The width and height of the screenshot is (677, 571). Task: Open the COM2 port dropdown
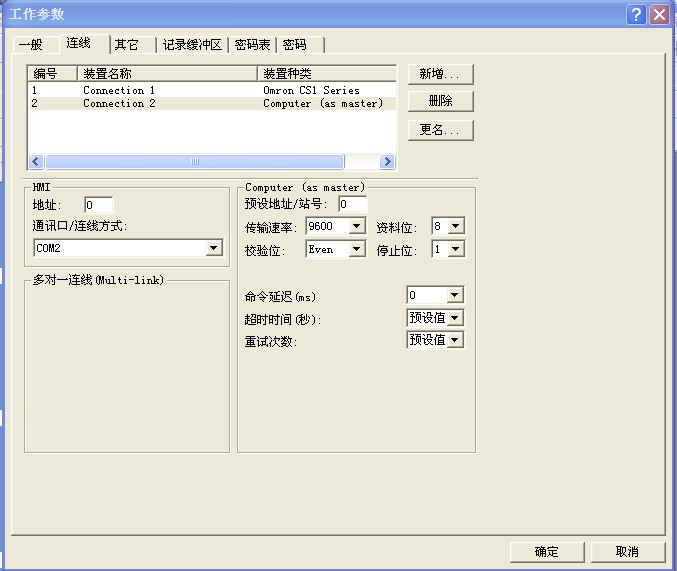(x=213, y=248)
